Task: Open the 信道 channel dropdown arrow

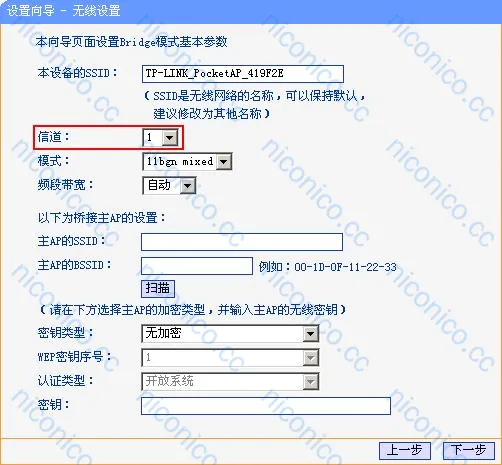Action: pyautogui.click(x=170, y=137)
